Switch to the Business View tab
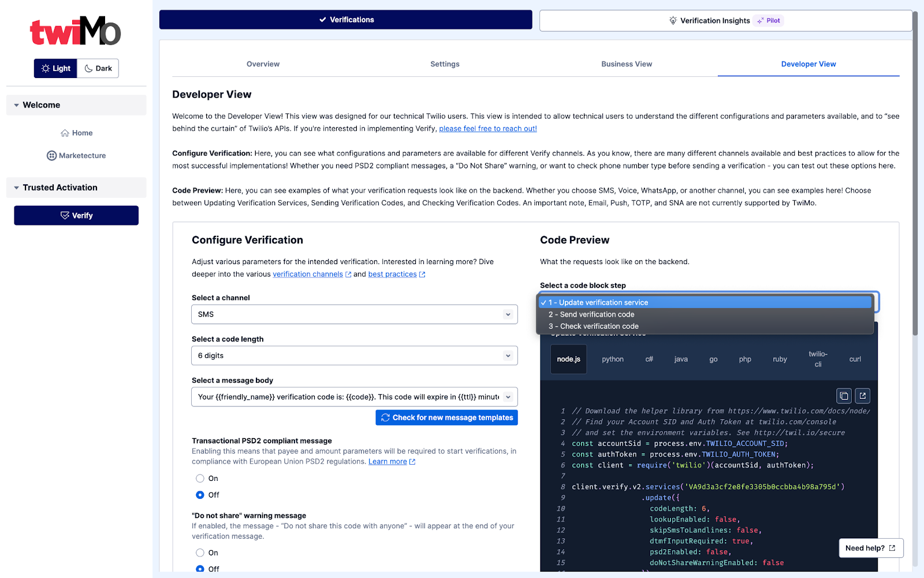 (x=627, y=64)
